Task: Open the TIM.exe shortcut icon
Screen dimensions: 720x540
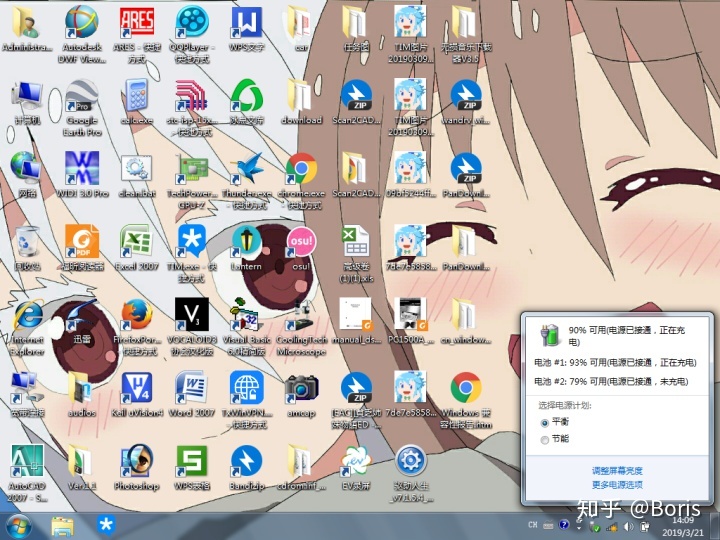Action: (x=191, y=241)
